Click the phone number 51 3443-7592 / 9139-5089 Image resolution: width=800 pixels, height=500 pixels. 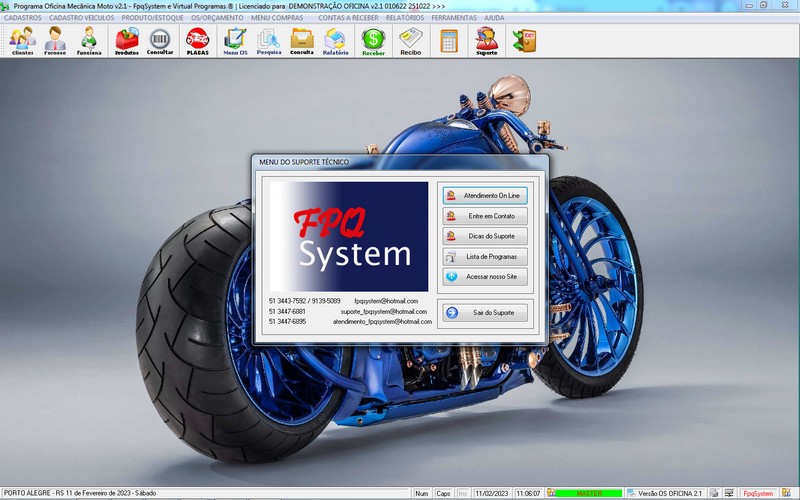[x=304, y=301]
